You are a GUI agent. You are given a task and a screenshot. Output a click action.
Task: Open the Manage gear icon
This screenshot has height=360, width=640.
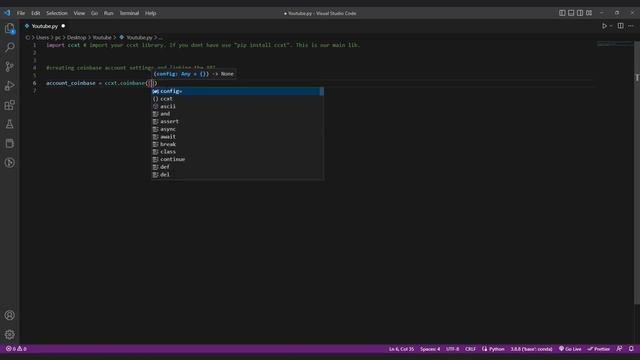[9, 334]
